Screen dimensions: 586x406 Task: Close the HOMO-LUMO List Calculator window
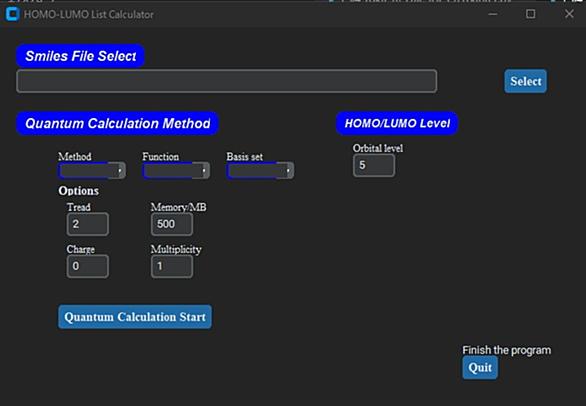[x=569, y=14]
